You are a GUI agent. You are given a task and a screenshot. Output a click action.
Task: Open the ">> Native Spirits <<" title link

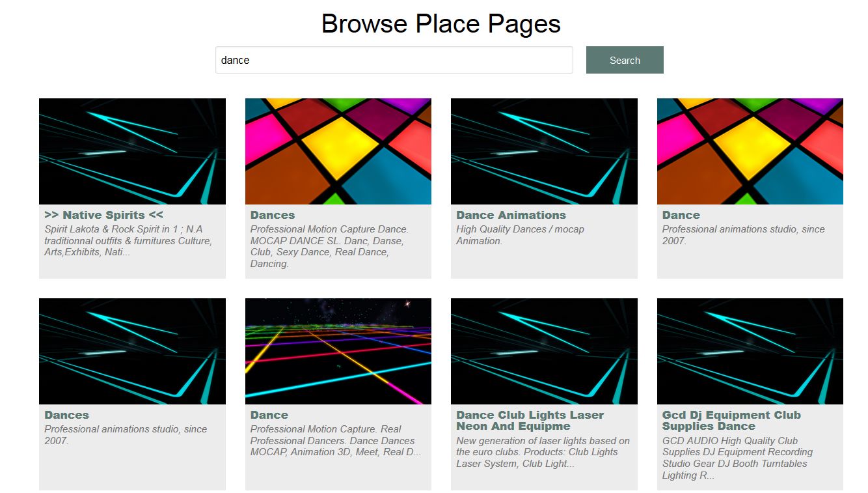tap(103, 215)
